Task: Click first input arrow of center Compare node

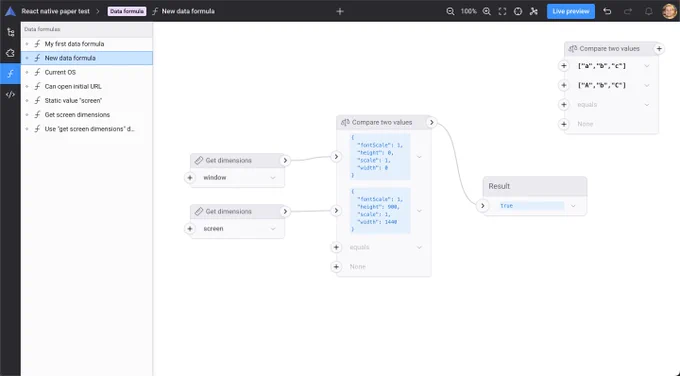Action: (336, 157)
